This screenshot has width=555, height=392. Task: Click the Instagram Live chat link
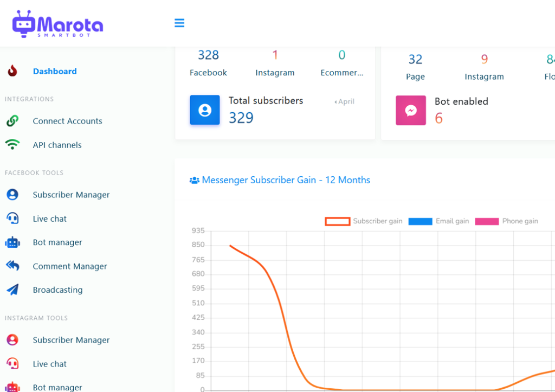(50, 364)
